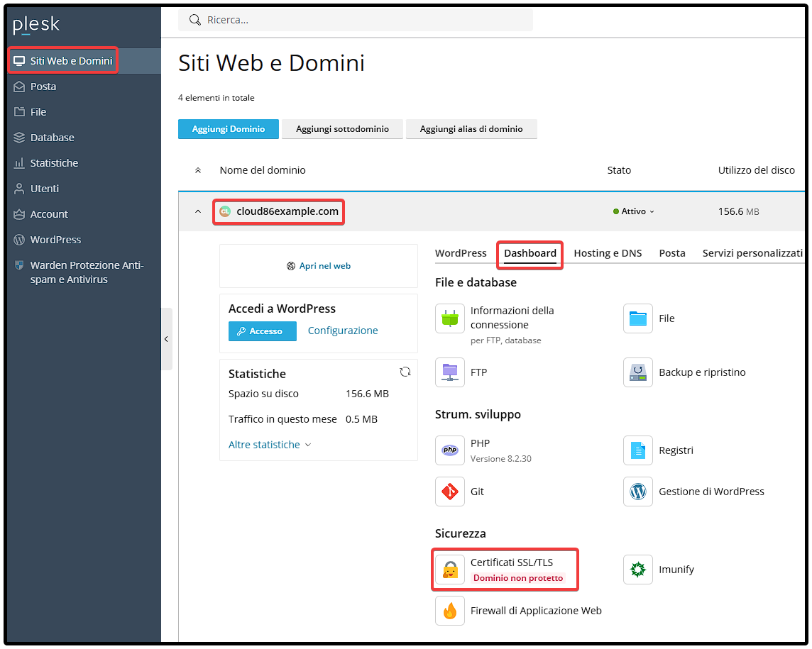Open Gestione di WordPress icon
This screenshot has width=812, height=649.
click(x=637, y=492)
